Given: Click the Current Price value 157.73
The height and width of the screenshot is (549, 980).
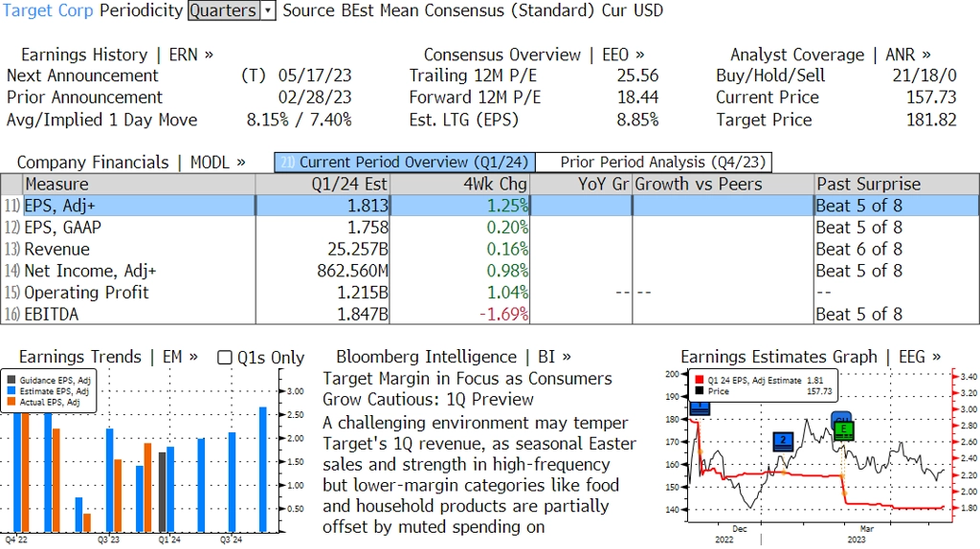Looking at the screenshot, I should (931, 98).
